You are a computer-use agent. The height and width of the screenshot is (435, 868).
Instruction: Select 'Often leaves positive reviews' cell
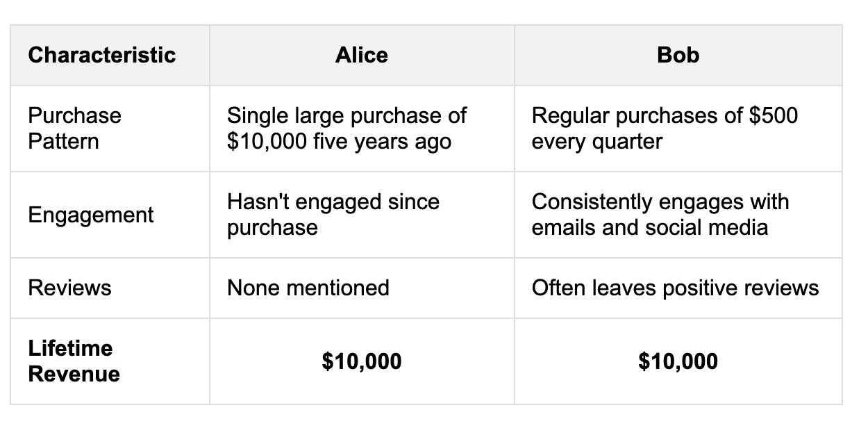coord(678,288)
